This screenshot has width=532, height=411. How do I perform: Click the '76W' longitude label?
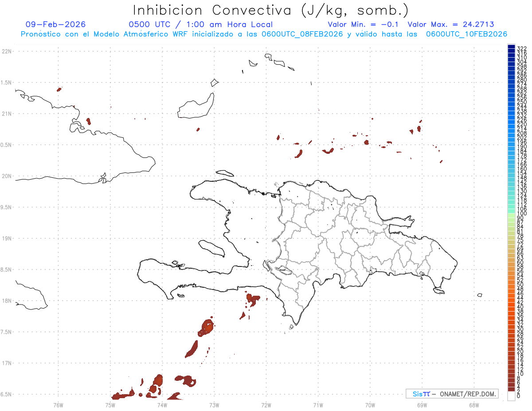pos(58,405)
